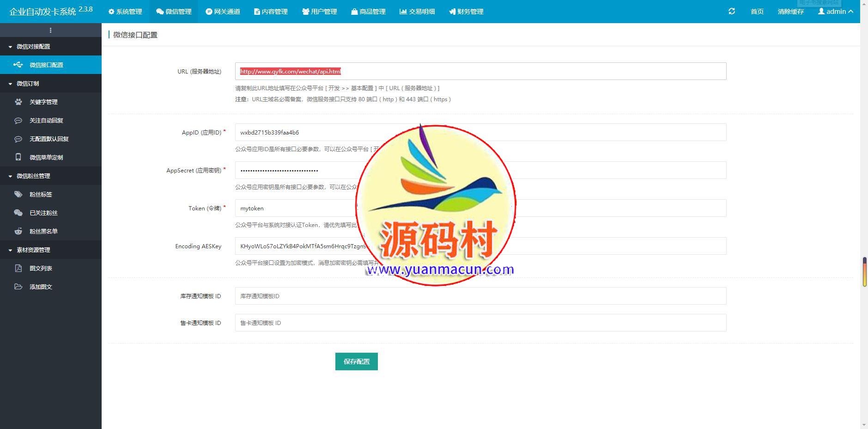Open 微信菜单定制 phone icon item
Image resolution: width=868 pixels, height=429 pixels.
(46, 157)
